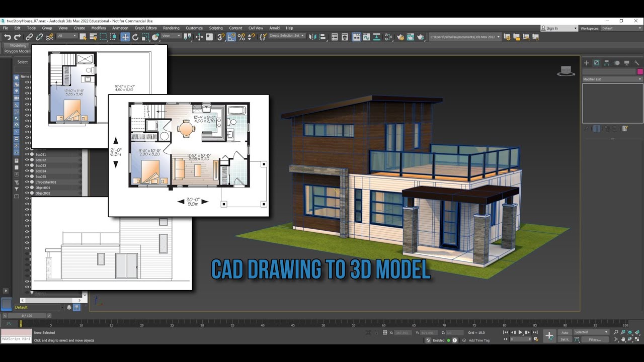644x362 pixels.
Task: Open the Select by Name tool
Action: point(93,37)
